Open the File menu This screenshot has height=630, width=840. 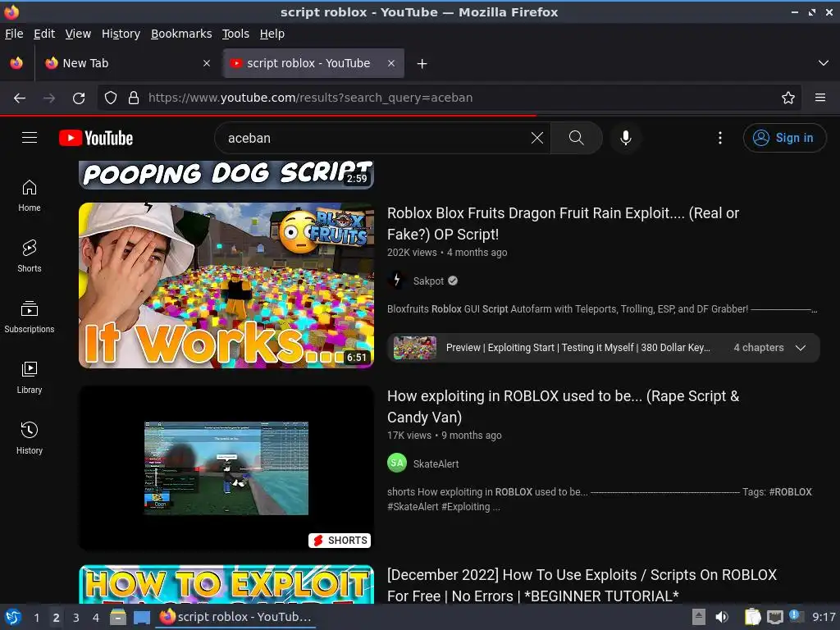pos(14,34)
